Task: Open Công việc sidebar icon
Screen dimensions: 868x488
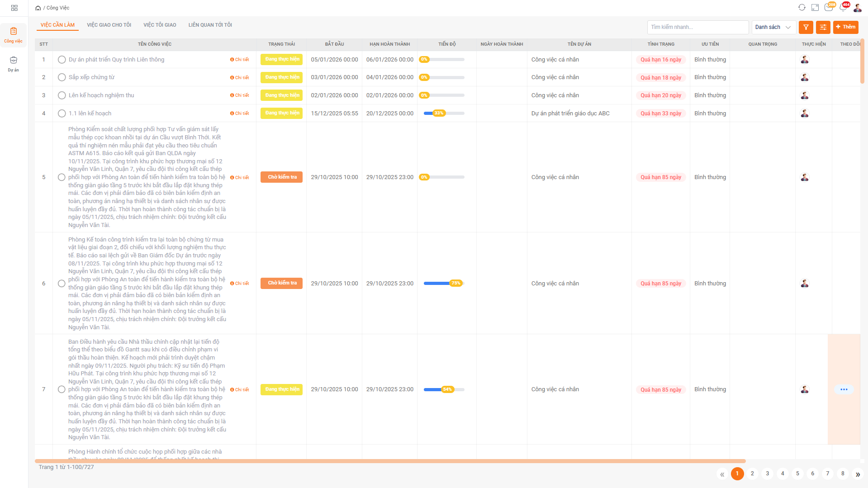Action: click(14, 35)
